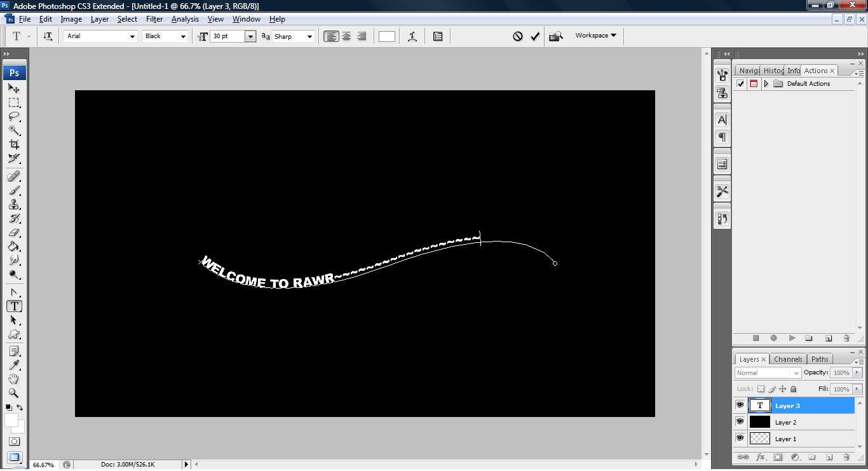868x471 pixels.
Task: Toggle text orientation in options bar
Action: point(48,36)
